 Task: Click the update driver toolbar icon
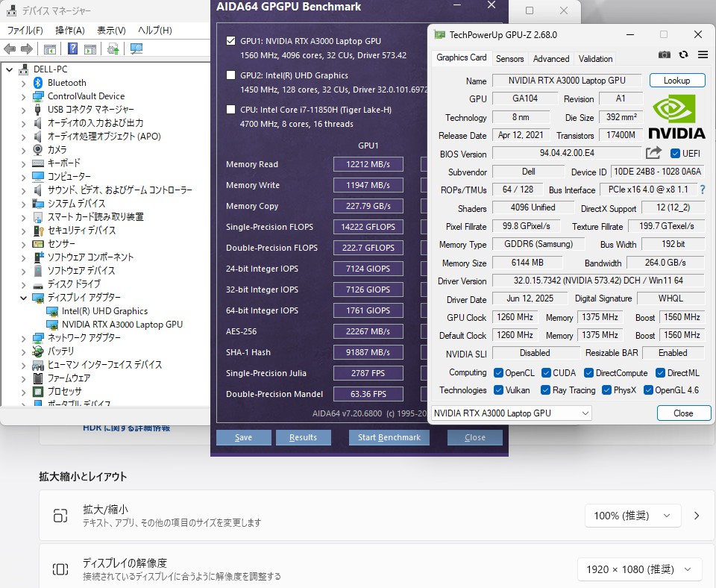point(113,49)
